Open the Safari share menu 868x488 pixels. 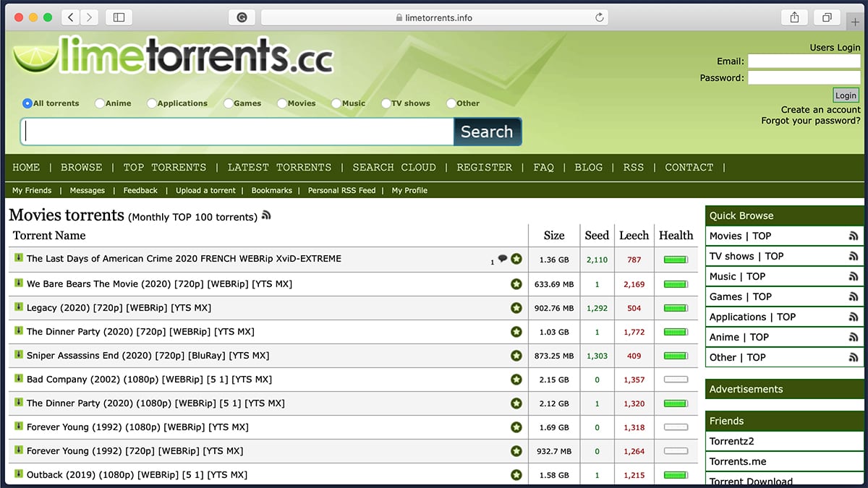794,17
